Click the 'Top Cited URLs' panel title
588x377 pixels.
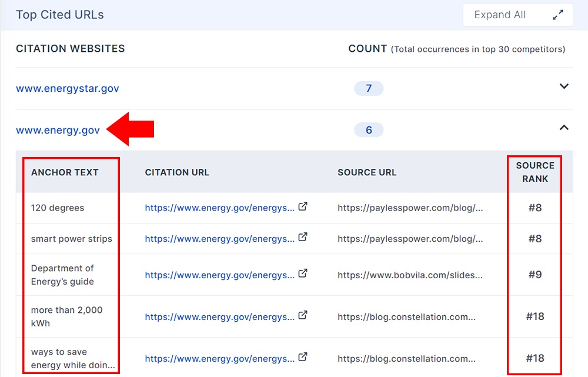tap(60, 15)
